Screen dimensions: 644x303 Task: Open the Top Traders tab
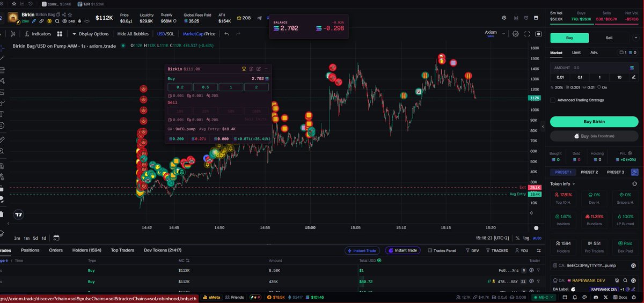(122, 250)
